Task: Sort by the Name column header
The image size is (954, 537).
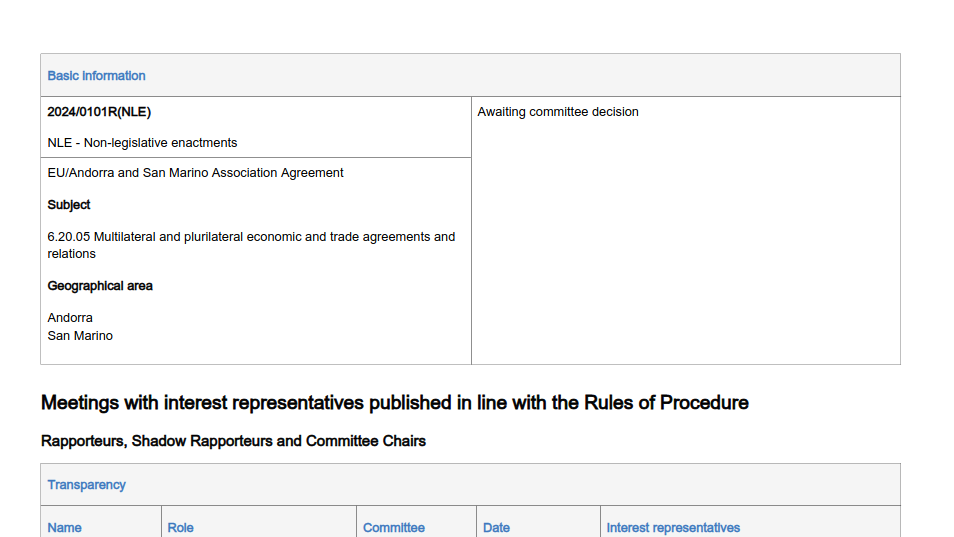Action: pyautogui.click(x=65, y=528)
